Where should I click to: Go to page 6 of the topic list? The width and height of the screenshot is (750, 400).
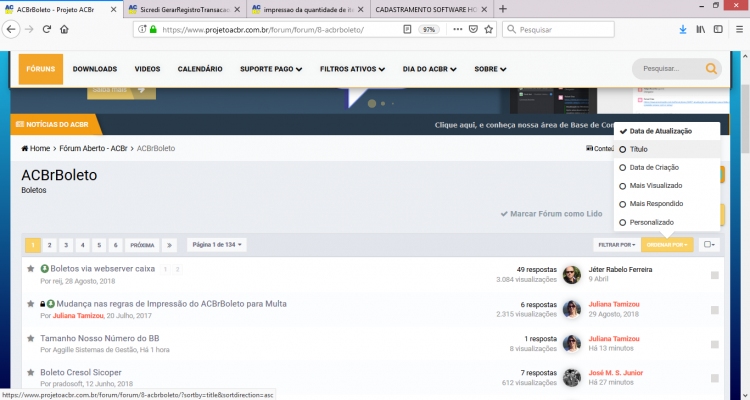(x=116, y=245)
